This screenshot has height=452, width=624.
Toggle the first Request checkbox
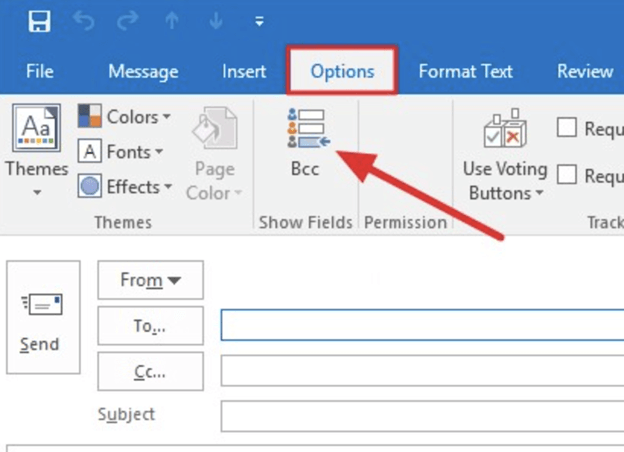567,127
